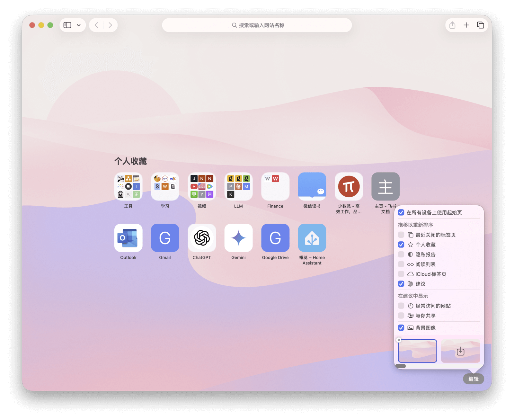Expand the 工具 favorites folder
514x420 pixels.
[x=128, y=186]
